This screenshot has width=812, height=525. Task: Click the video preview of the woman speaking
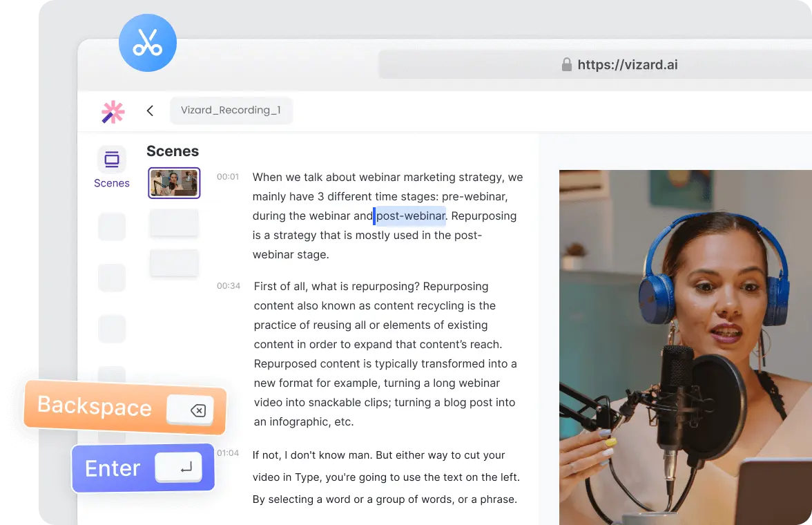click(x=685, y=347)
